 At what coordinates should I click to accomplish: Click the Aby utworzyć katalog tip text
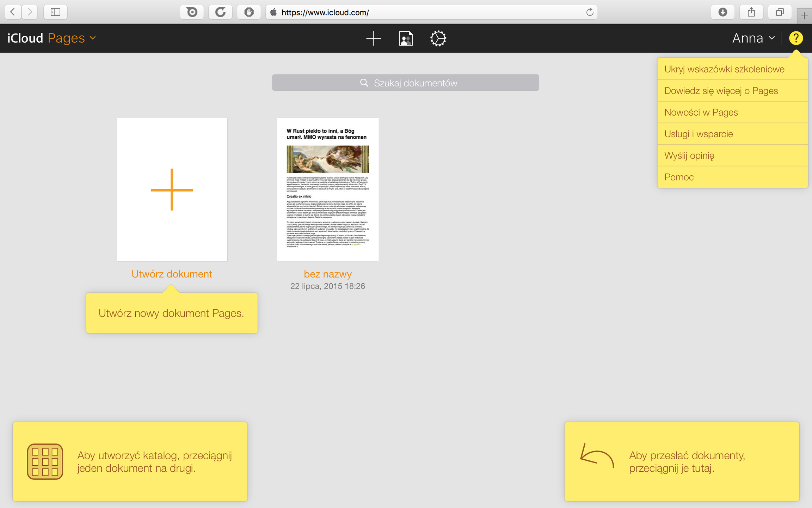154,461
